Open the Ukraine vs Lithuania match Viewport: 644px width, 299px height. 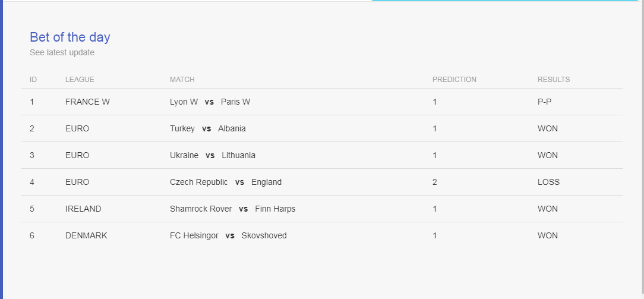click(212, 155)
